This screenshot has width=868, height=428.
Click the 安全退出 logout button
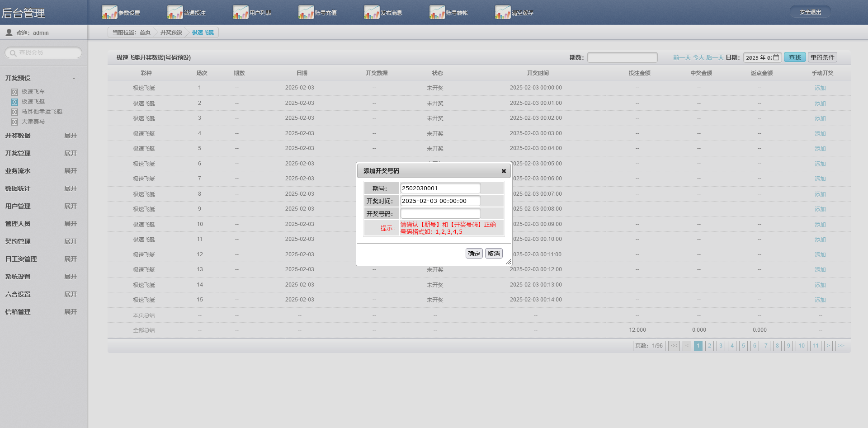[810, 12]
